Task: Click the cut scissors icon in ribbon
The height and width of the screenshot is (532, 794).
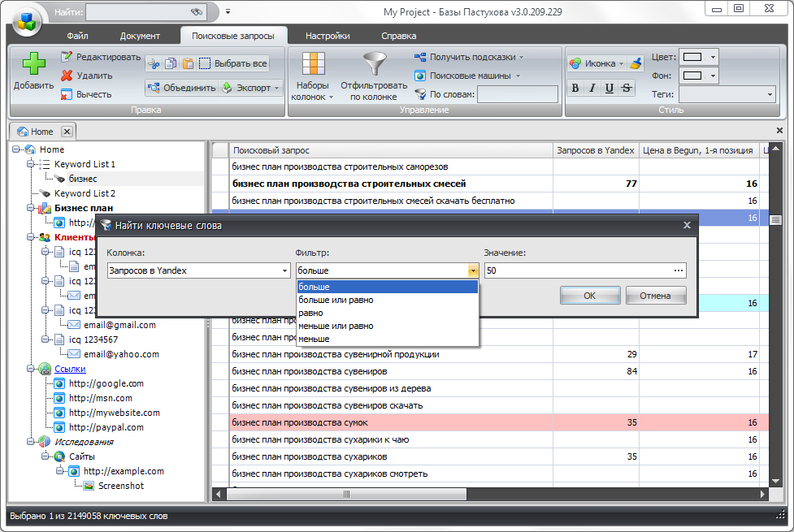Action: pos(155,63)
